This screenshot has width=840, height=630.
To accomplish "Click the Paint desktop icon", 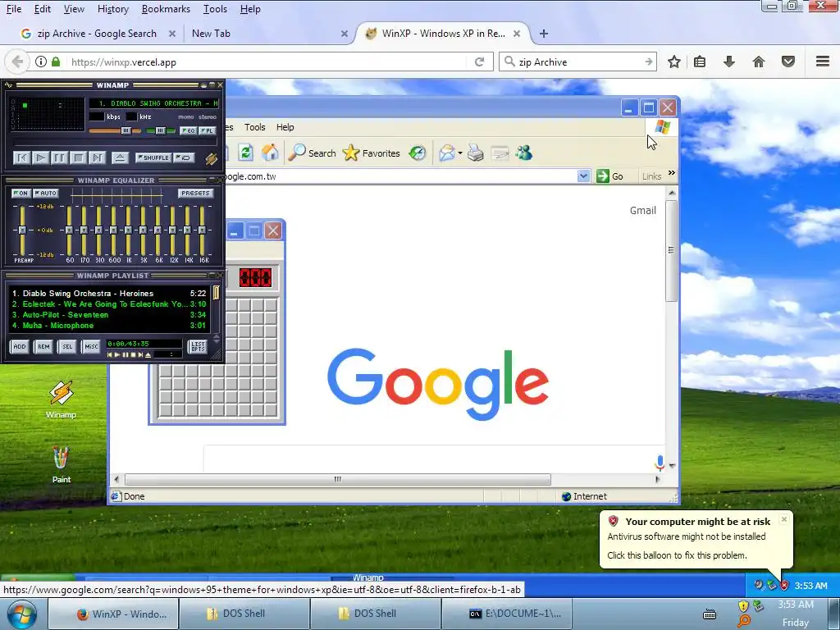I will pos(61,464).
